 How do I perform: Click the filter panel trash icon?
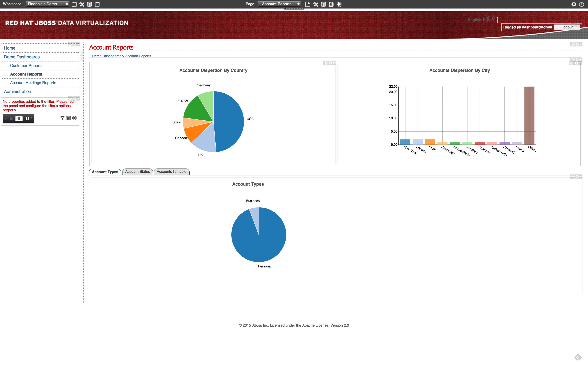68,118
